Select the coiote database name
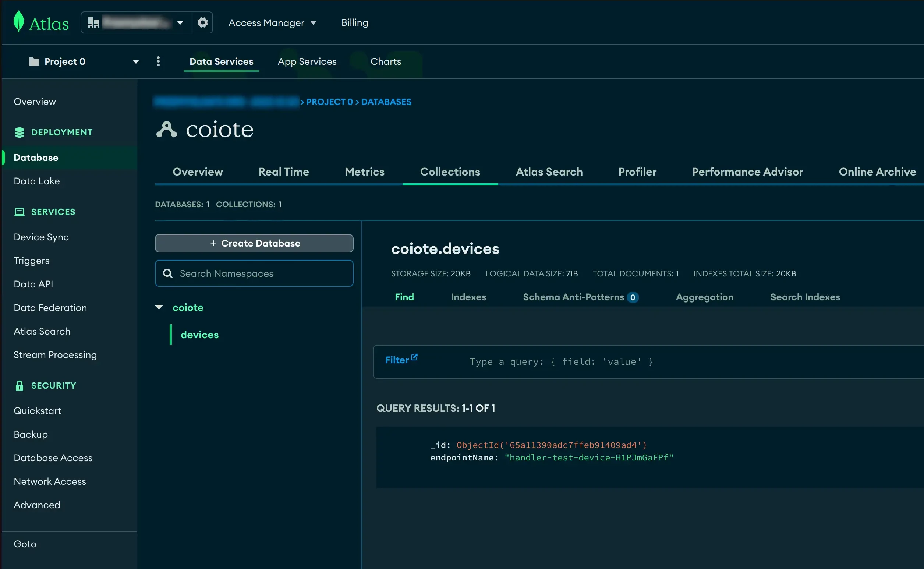Image resolution: width=924 pixels, height=569 pixels. click(188, 307)
